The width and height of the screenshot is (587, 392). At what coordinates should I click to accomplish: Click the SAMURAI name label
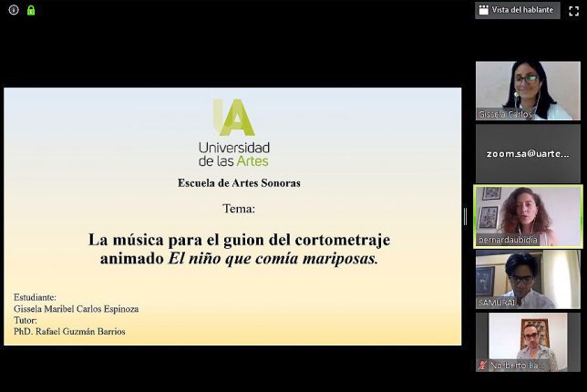(x=498, y=303)
